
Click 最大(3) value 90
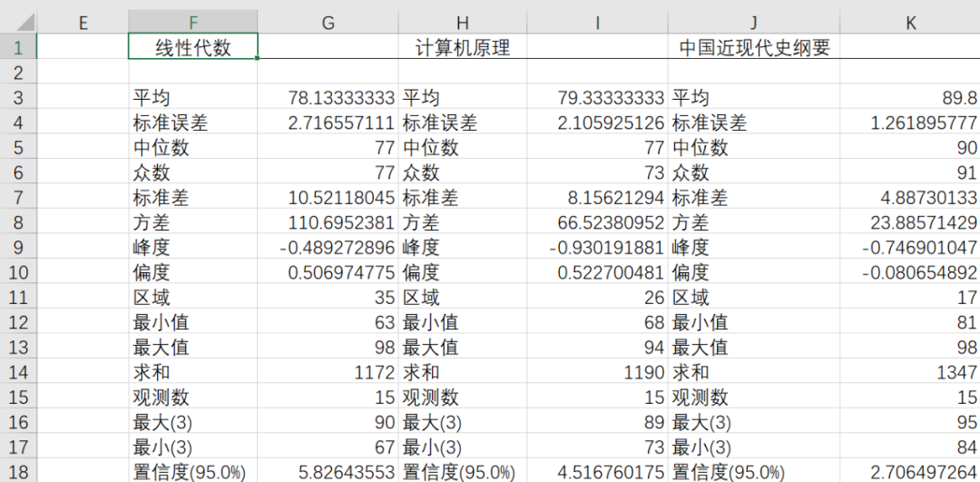pos(385,423)
